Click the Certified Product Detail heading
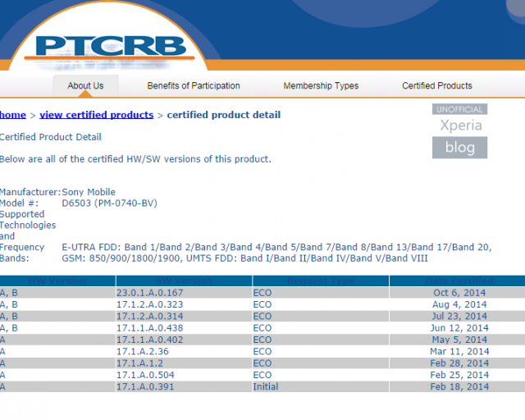 tap(51, 137)
